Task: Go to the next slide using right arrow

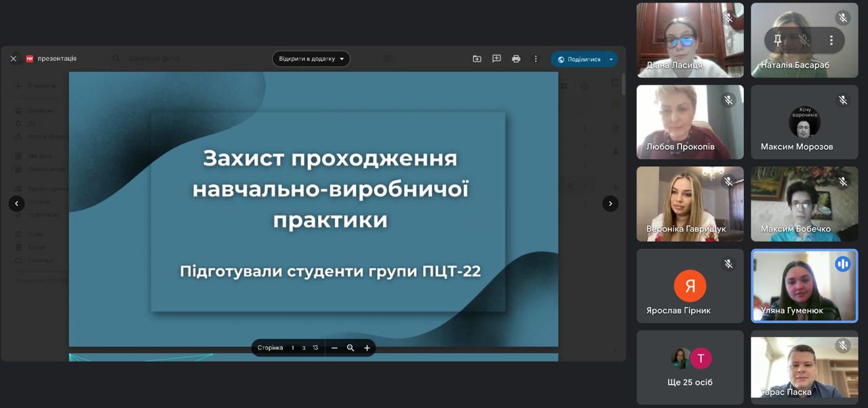Action: 610,203
